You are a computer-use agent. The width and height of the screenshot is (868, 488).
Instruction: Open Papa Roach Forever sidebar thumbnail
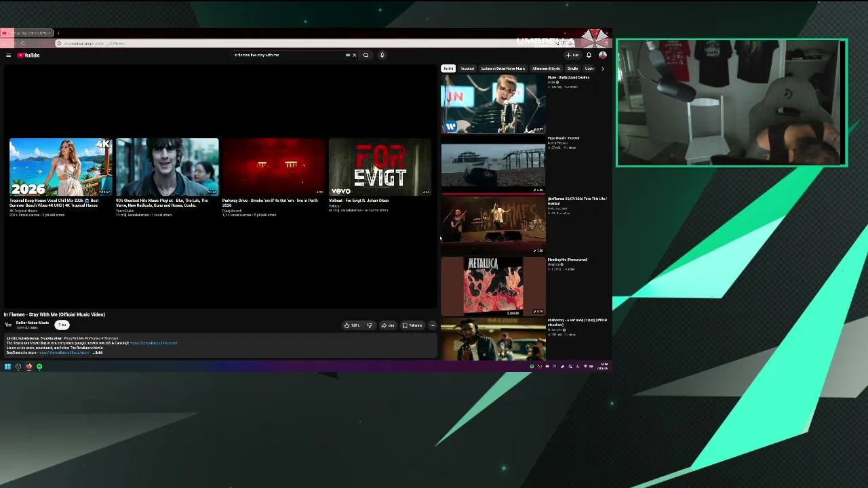[x=493, y=164]
